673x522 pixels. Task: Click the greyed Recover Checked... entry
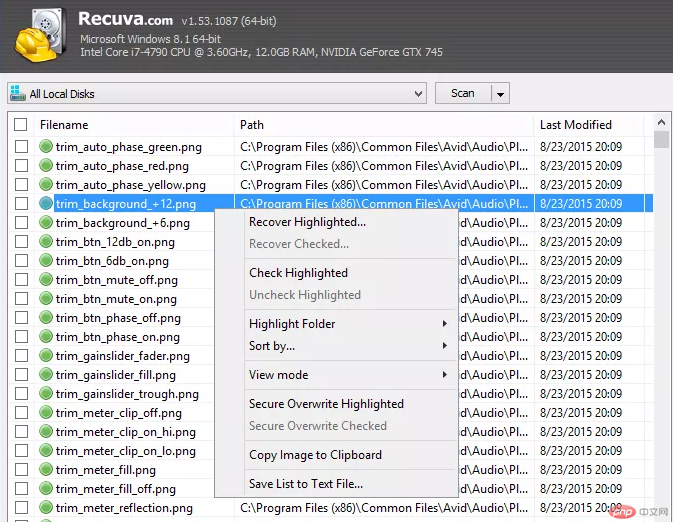coord(299,244)
